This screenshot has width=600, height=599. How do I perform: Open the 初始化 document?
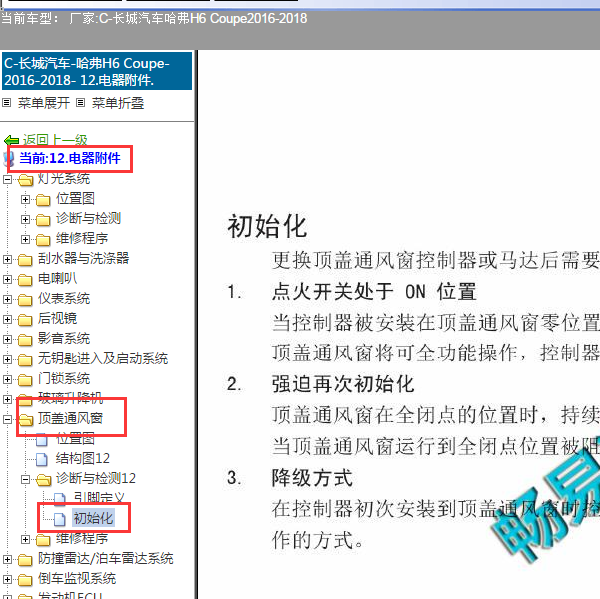point(93,518)
